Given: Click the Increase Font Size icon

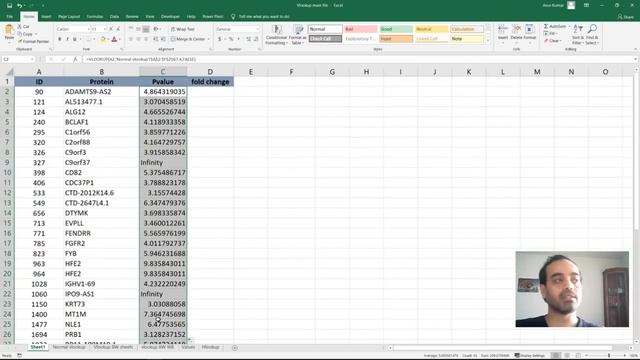Looking at the screenshot, I should (111, 29).
